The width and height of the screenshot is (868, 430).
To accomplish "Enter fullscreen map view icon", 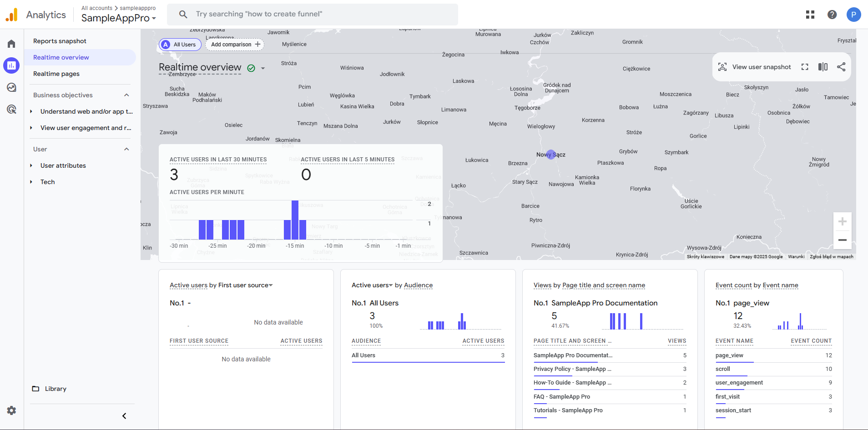I will pos(805,67).
